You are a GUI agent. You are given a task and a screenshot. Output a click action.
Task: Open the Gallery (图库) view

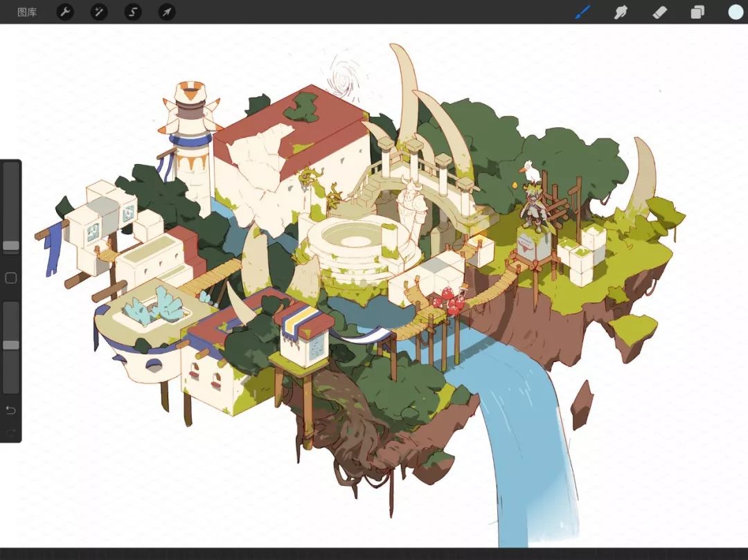point(27,12)
